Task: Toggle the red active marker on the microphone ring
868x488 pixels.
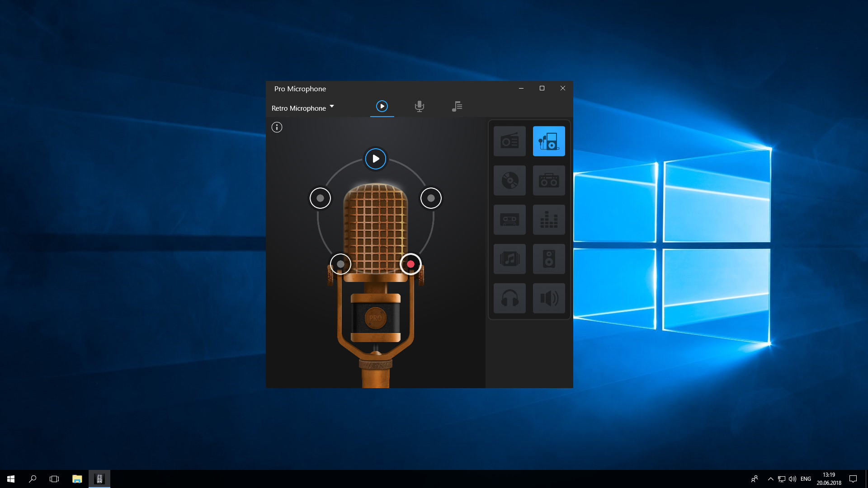Action: pyautogui.click(x=411, y=264)
